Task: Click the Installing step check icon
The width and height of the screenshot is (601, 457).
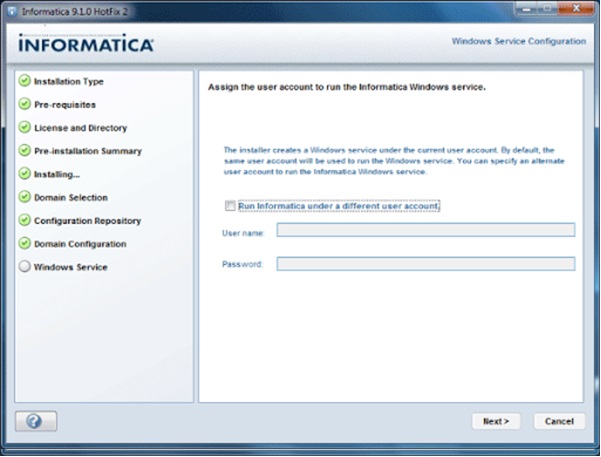Action: pos(25,174)
